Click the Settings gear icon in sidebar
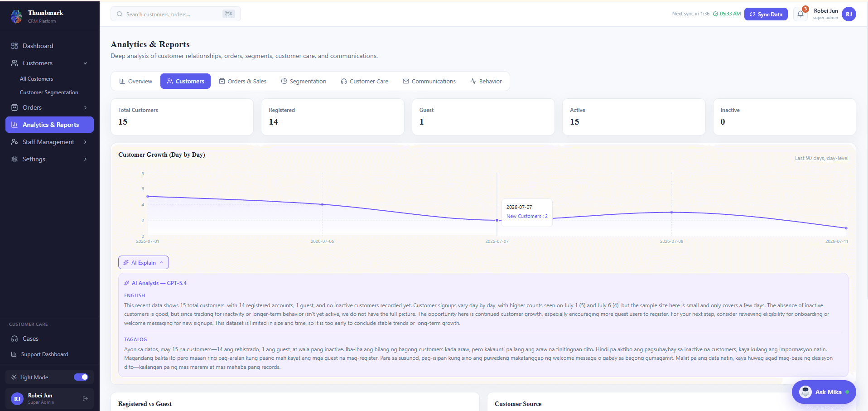 tap(14, 159)
